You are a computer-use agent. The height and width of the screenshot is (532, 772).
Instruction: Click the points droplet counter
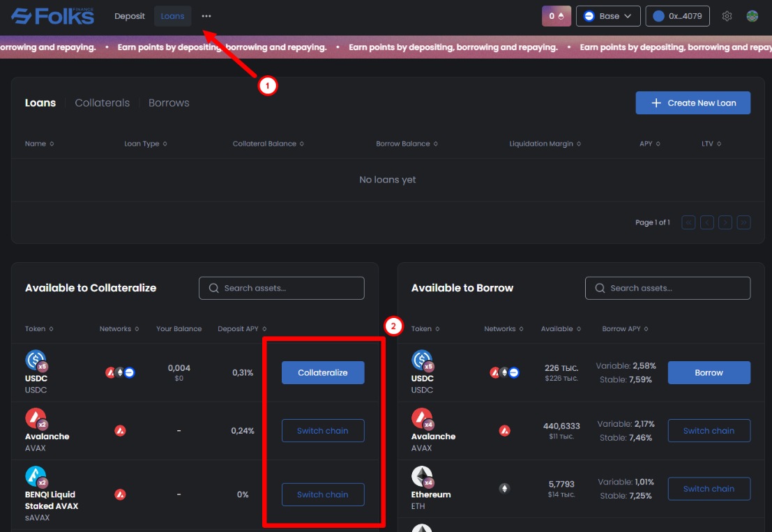click(556, 16)
